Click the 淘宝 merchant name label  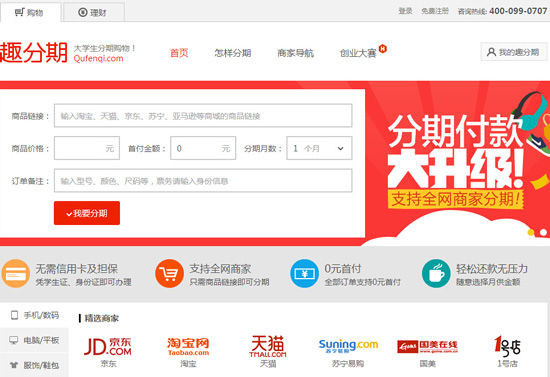pyautogui.click(x=188, y=364)
